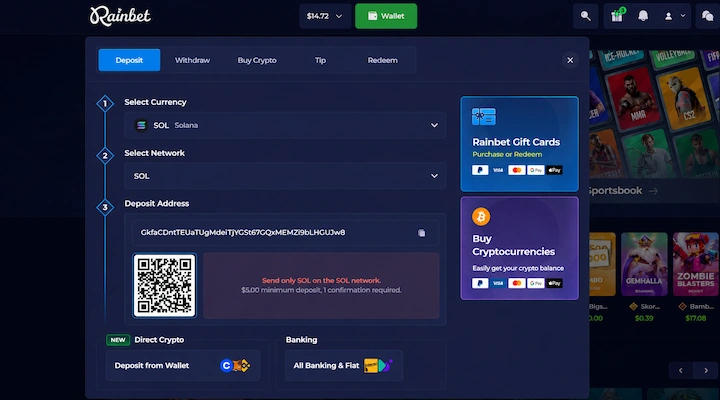Click PayPal icon on Gift Cards card

(x=480, y=170)
